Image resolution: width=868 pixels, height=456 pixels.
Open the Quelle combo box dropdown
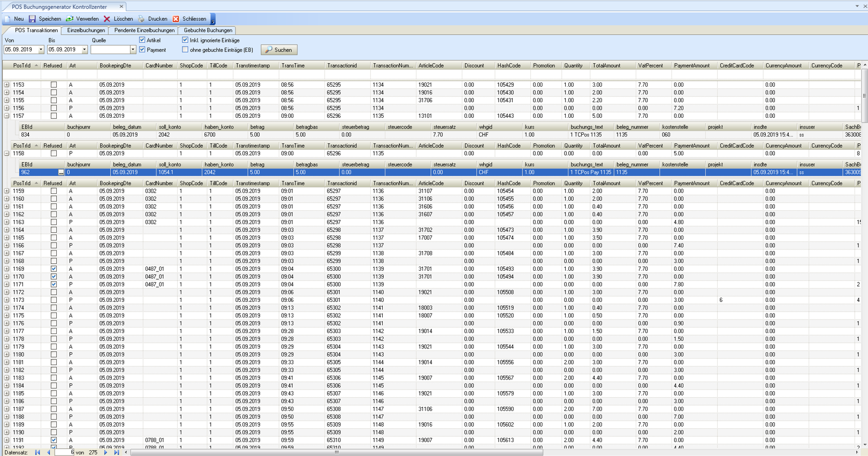tap(133, 50)
